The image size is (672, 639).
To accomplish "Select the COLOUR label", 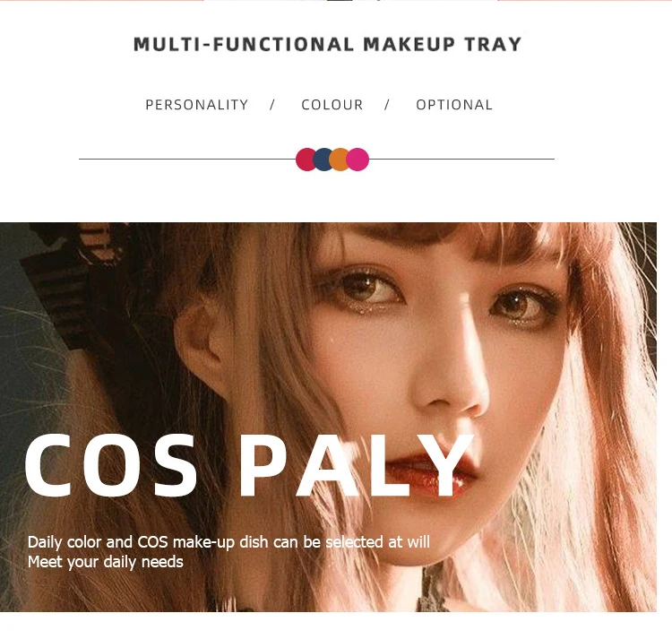I will (x=332, y=105).
